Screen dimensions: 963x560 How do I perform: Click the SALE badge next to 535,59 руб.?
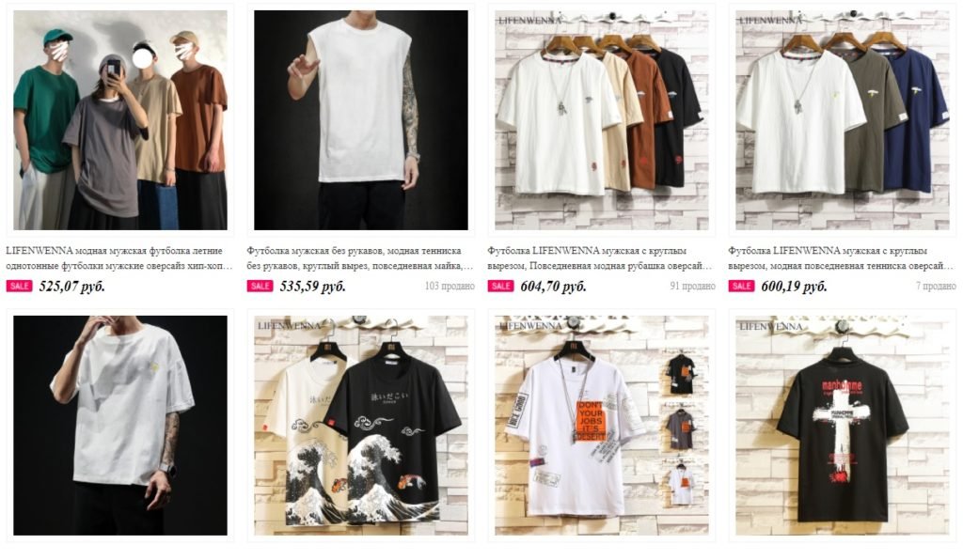point(260,286)
